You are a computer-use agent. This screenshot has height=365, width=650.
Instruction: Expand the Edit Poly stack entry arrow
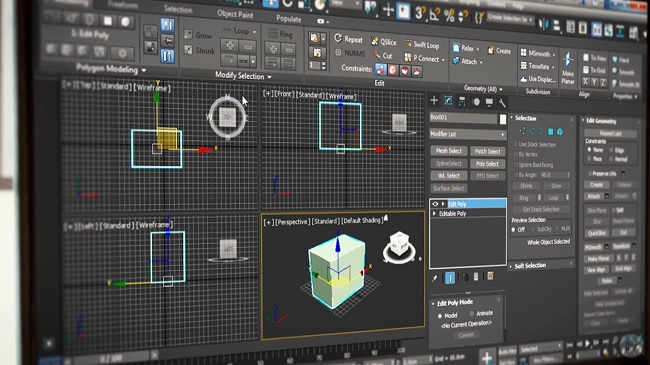443,204
